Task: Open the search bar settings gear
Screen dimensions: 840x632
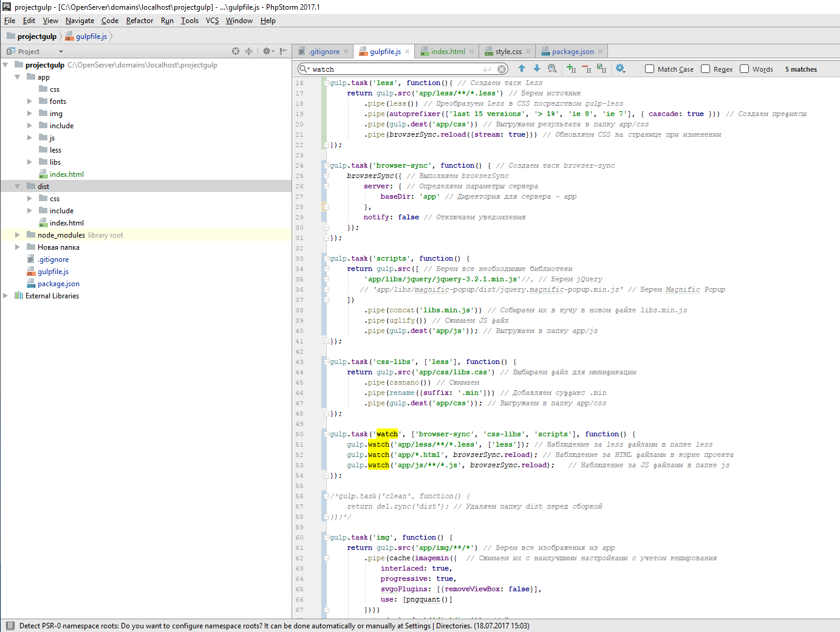Action: [x=620, y=69]
